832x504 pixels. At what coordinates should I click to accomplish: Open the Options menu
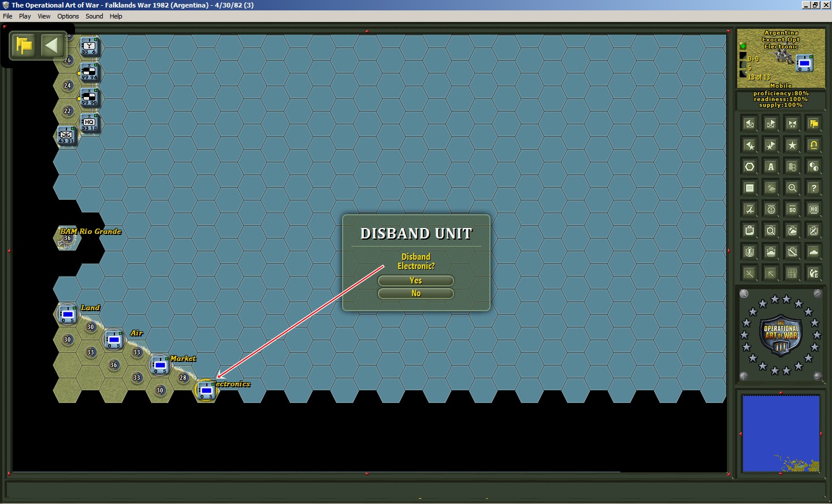[68, 16]
